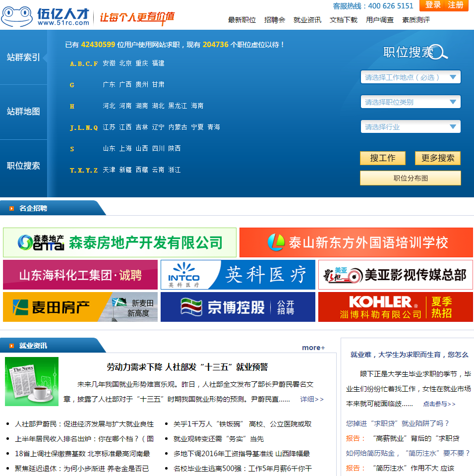The height and width of the screenshot is (476, 474).
Task: Expand the 请选择工作地点 dropdown
Action: pos(411,77)
